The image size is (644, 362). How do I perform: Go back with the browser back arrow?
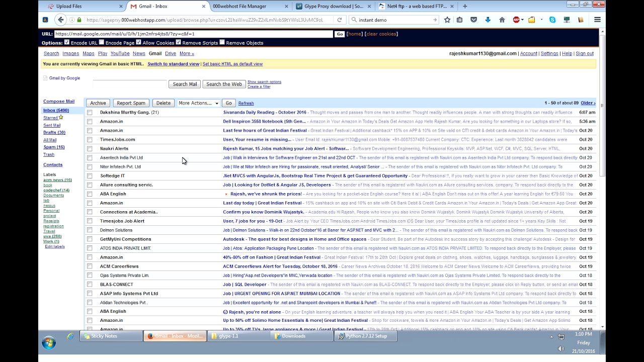pyautogui.click(x=61, y=20)
